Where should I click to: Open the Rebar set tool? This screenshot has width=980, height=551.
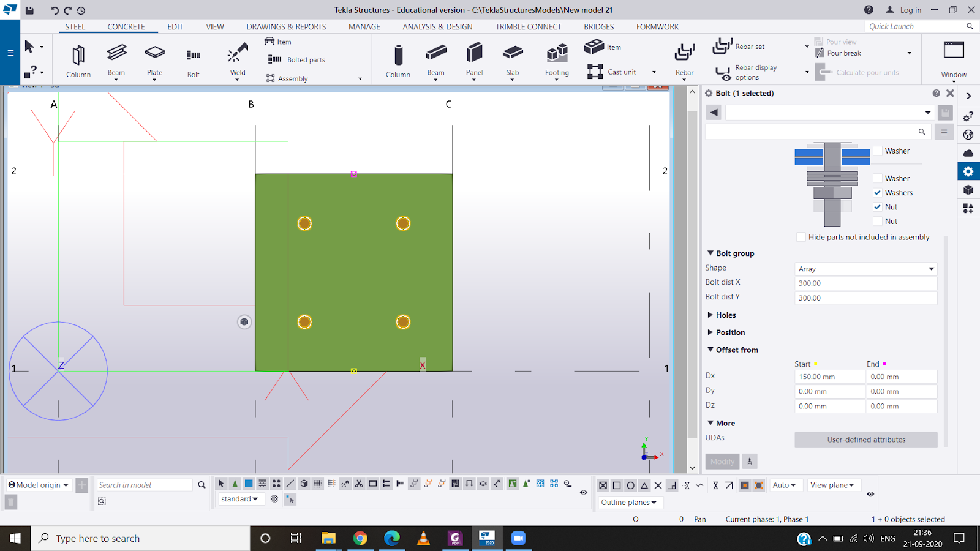click(739, 46)
